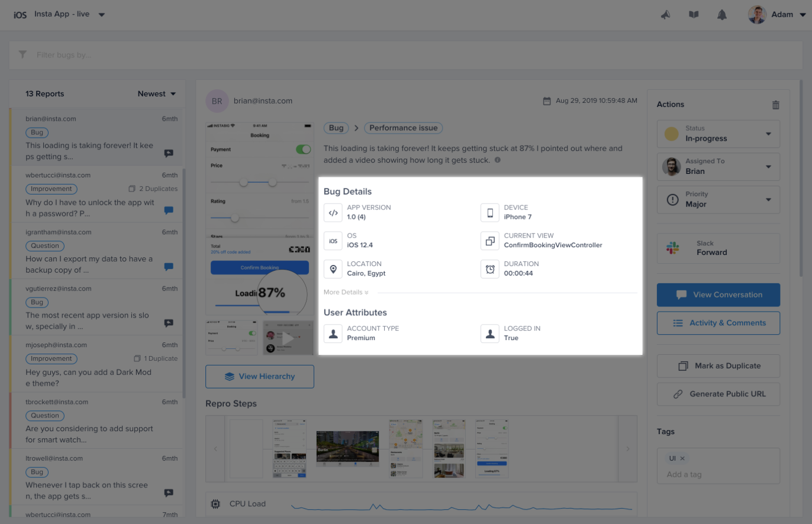Click the calendar icon beside report date
812x524 pixels.
point(547,101)
